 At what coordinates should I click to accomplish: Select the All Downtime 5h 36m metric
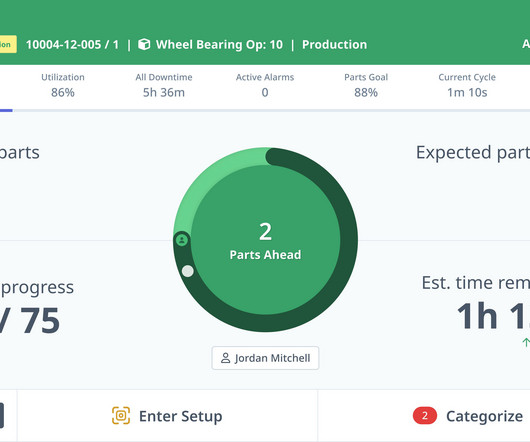point(164,85)
